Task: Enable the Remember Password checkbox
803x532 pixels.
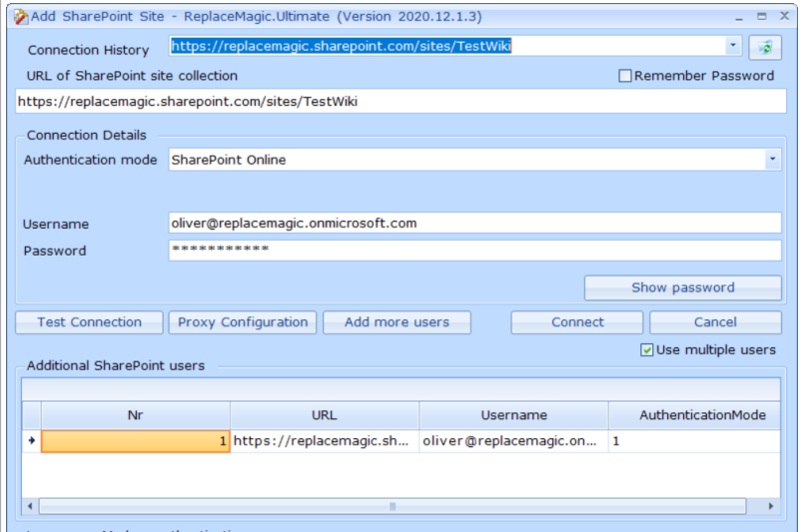Action: point(625,76)
